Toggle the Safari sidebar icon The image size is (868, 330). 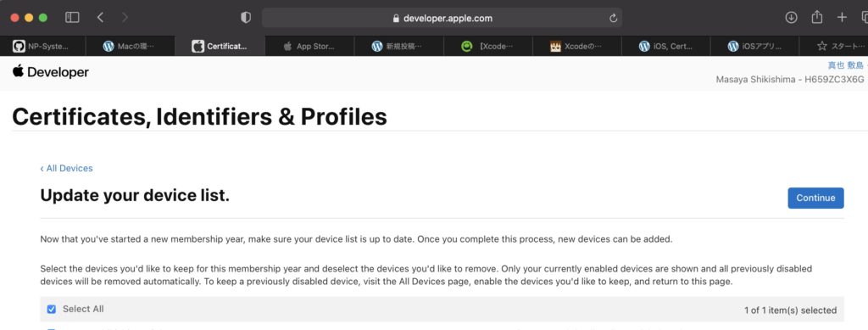(x=73, y=18)
